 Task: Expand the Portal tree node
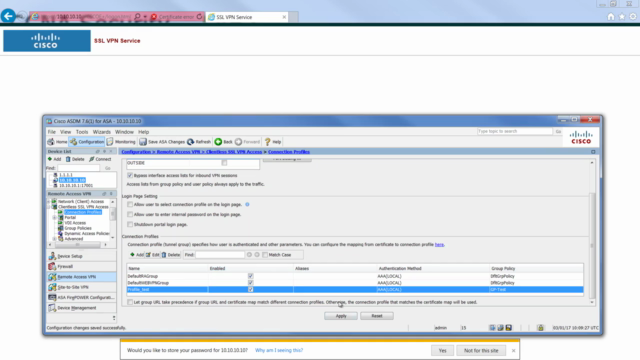55,218
